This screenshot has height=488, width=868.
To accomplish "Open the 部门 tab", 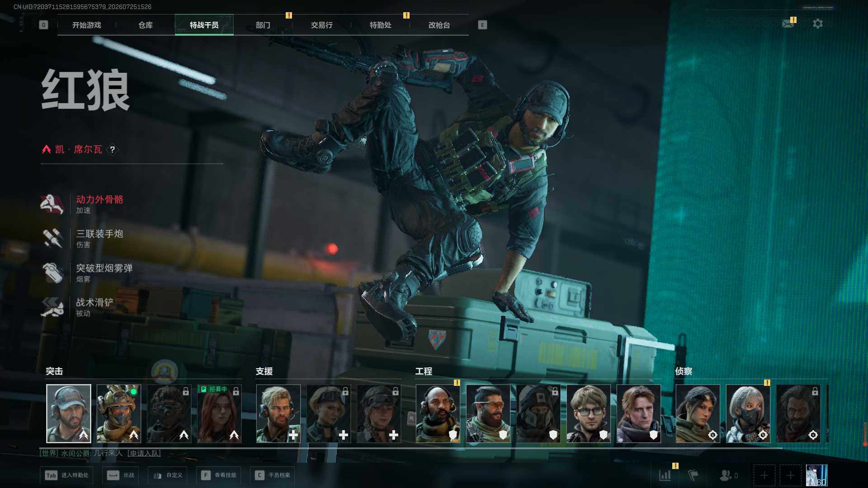I will [x=263, y=25].
